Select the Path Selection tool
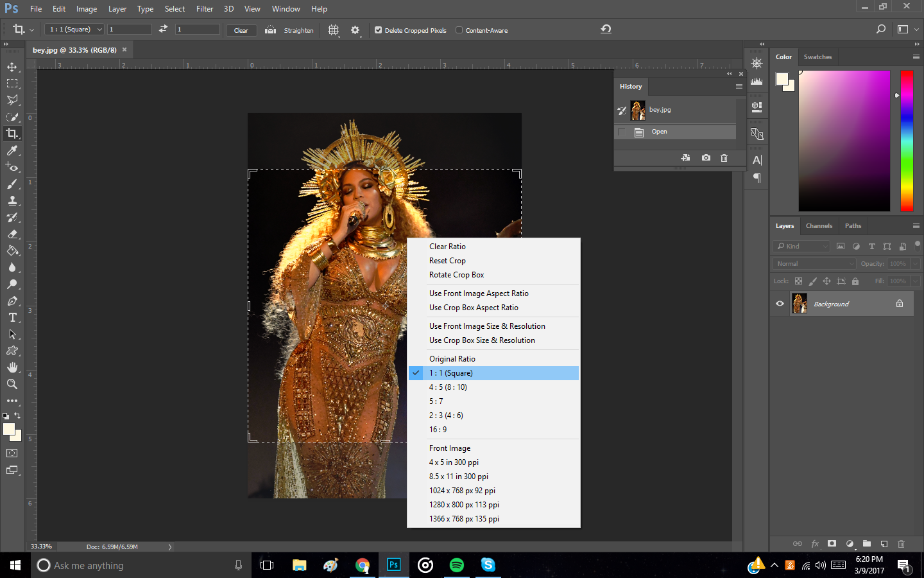The height and width of the screenshot is (578, 924). pyautogui.click(x=12, y=334)
